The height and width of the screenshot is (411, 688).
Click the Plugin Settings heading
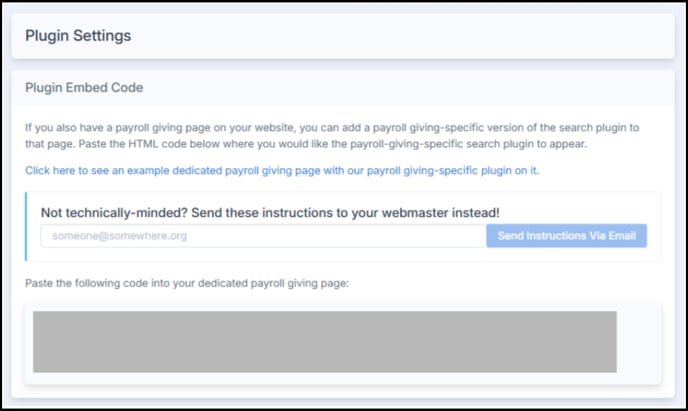click(x=78, y=36)
